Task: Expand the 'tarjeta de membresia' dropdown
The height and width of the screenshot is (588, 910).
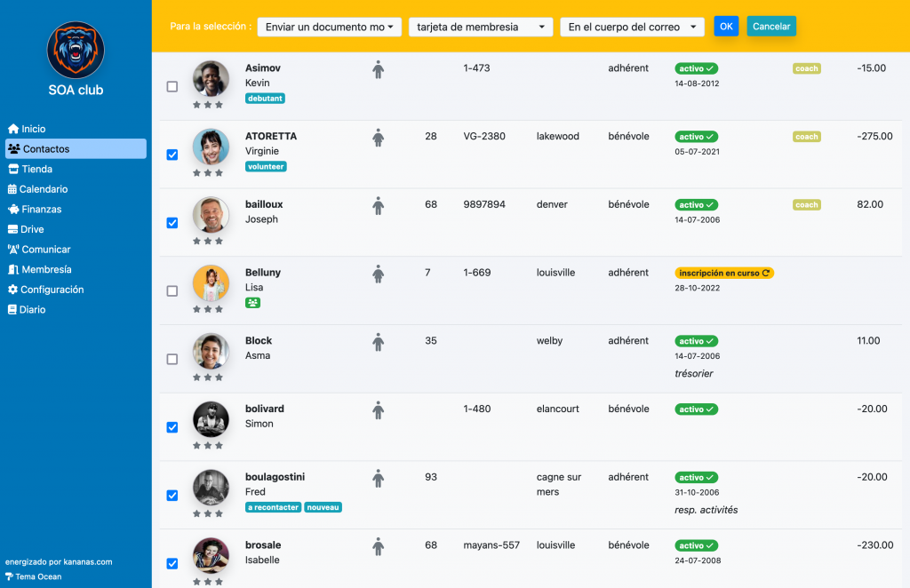Action: click(480, 27)
